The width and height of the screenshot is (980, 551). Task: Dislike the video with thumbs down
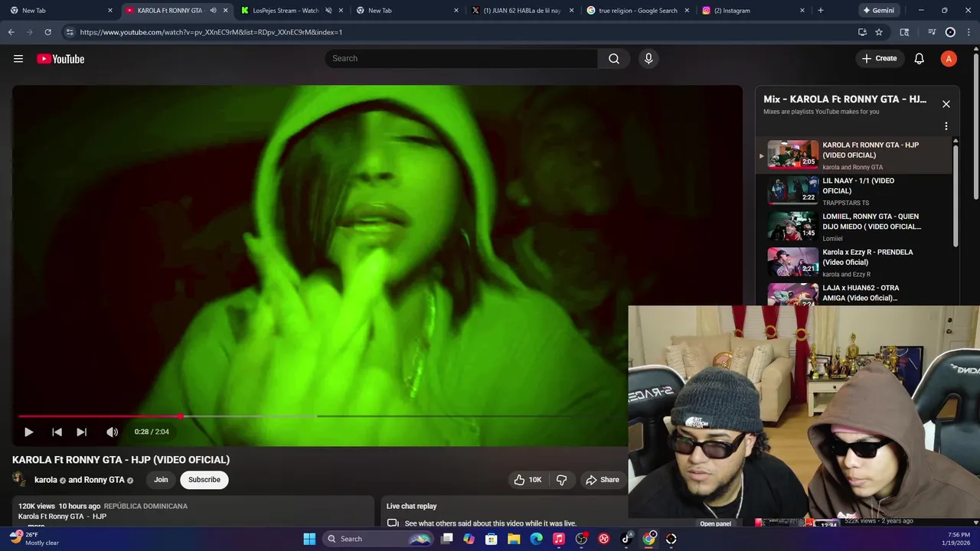(561, 480)
